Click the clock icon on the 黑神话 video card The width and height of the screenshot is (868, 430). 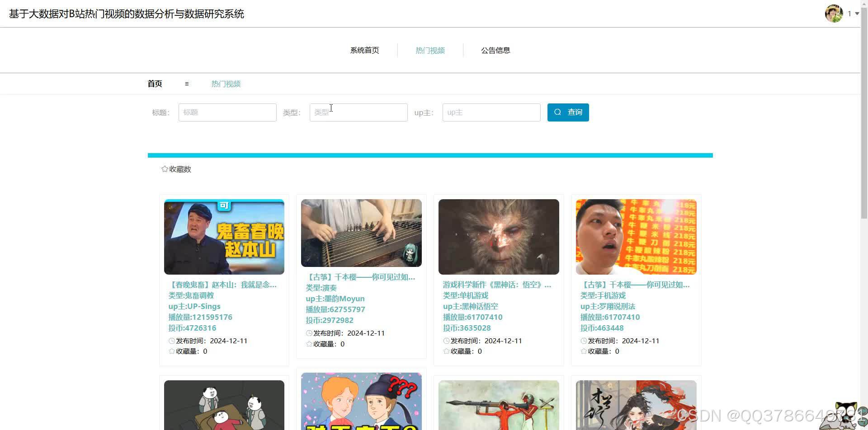[x=446, y=341]
